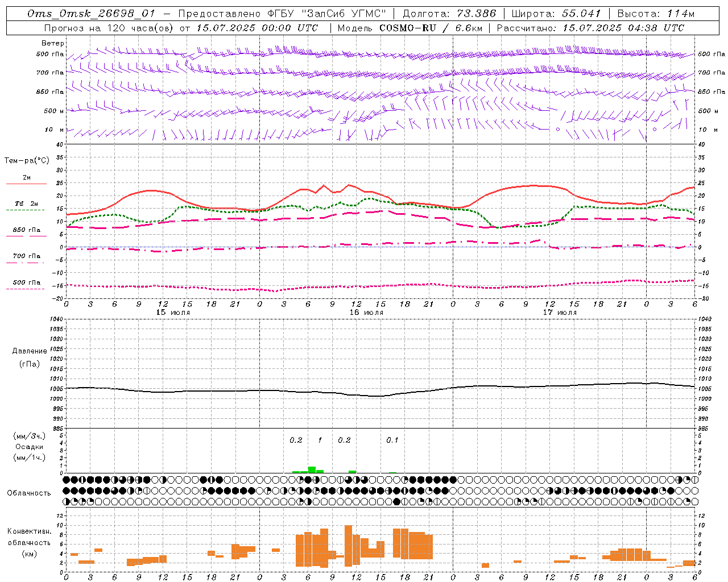Image resolution: width=728 pixels, height=582 pixels.
Task: Click the Осадки panel label
Action: [x=29, y=447]
